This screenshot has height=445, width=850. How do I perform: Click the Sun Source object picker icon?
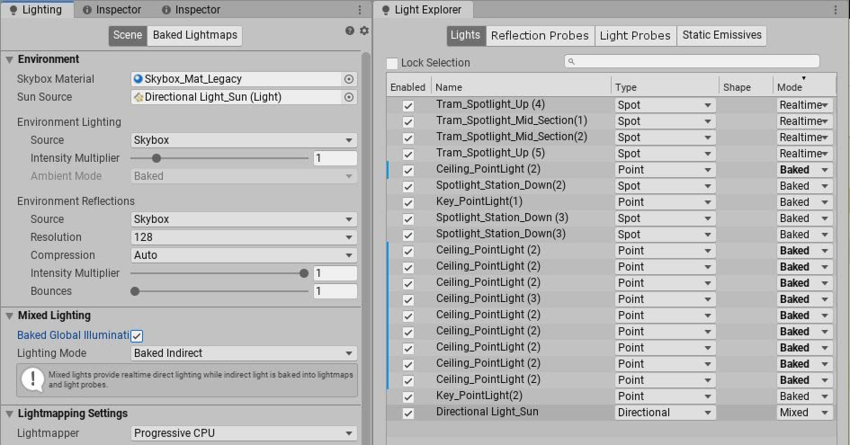coord(349,98)
